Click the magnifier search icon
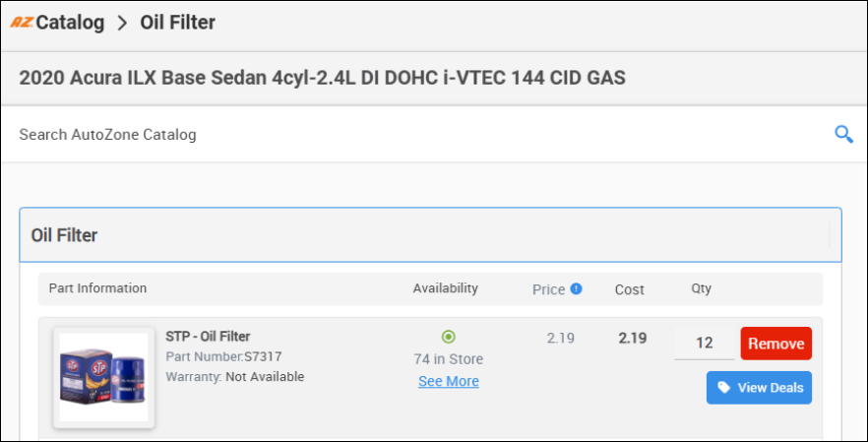Viewport: 868px width, 442px height. click(x=843, y=134)
